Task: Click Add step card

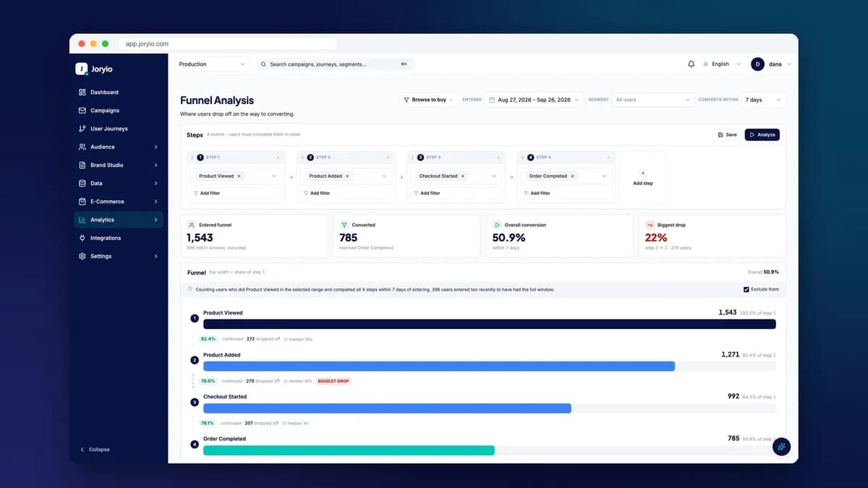Action: click(x=643, y=177)
